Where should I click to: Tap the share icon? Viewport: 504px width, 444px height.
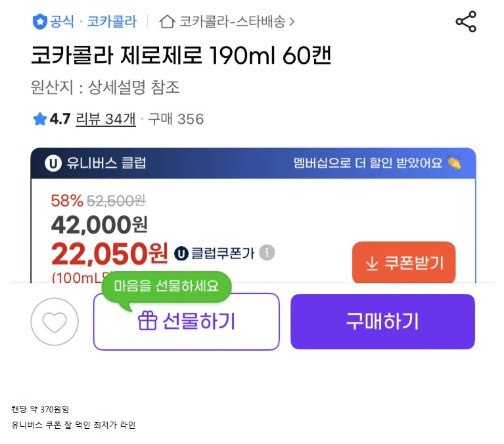point(465,22)
